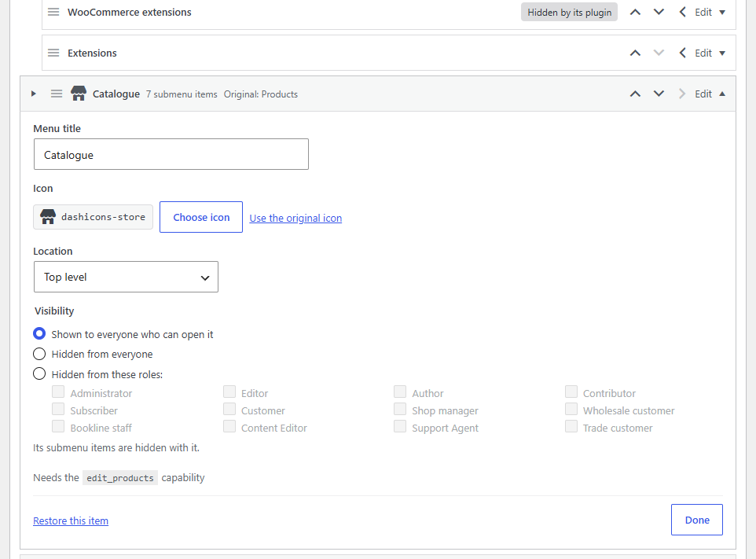Move Extensions item up
Screen dimensions: 756x559
(x=636, y=53)
